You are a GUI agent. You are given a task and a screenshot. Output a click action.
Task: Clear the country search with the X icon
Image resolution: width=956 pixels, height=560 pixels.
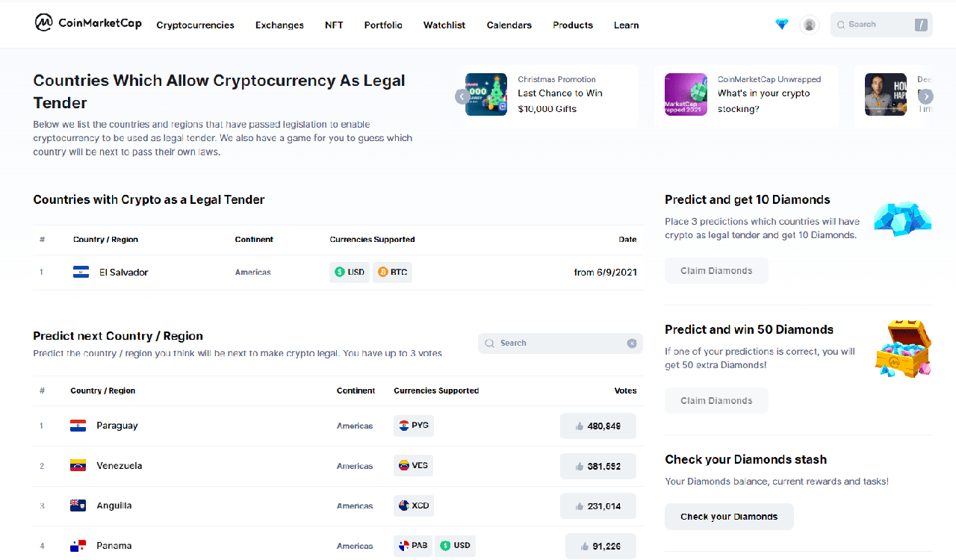(632, 343)
